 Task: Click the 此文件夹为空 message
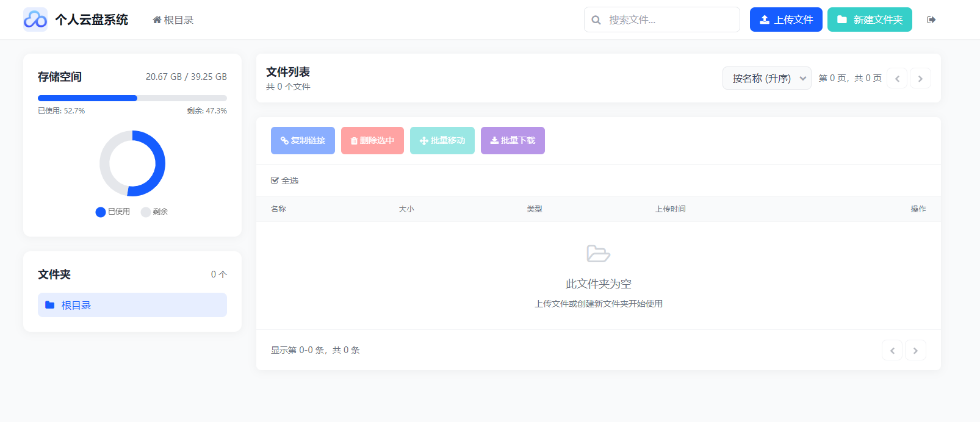click(x=599, y=284)
